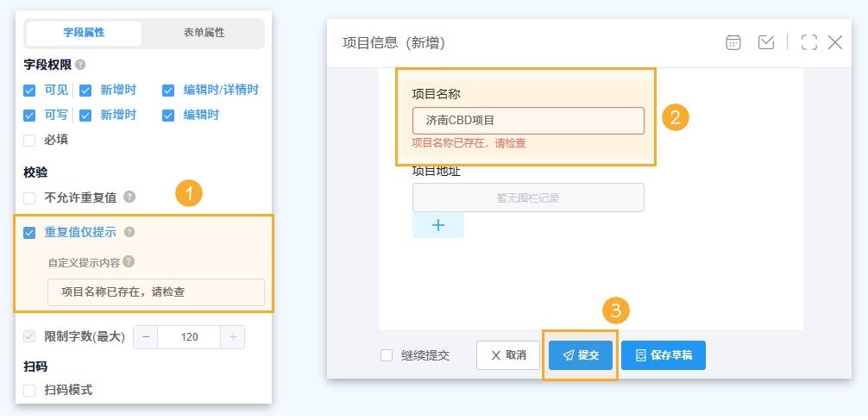Switch to the 表单属性 tab
This screenshot has height=420, width=868.
click(x=204, y=33)
